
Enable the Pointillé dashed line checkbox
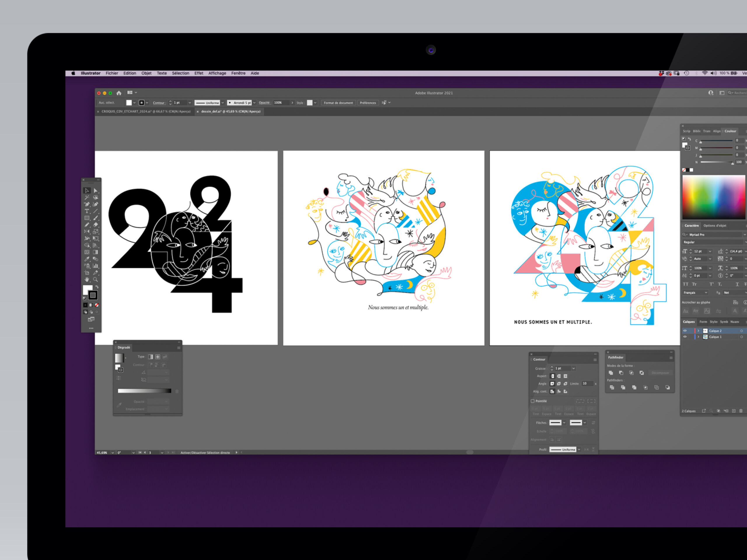(533, 401)
